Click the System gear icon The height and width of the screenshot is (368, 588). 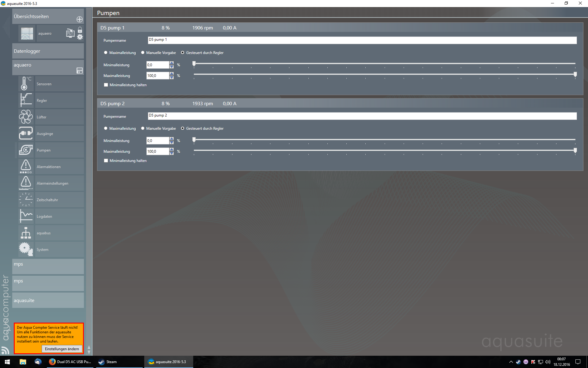[x=25, y=249]
